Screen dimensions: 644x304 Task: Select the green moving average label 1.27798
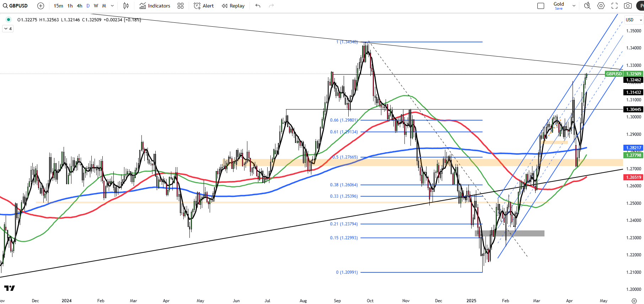pos(634,155)
